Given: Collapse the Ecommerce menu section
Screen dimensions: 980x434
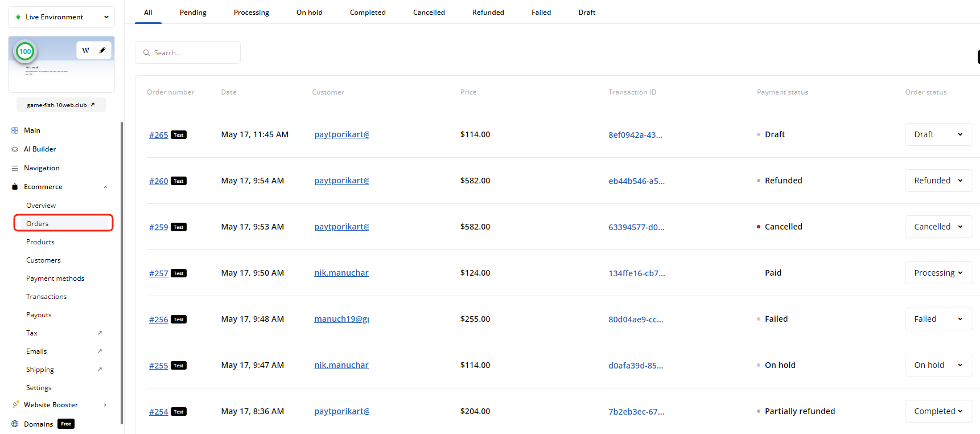Looking at the screenshot, I should click(x=105, y=187).
